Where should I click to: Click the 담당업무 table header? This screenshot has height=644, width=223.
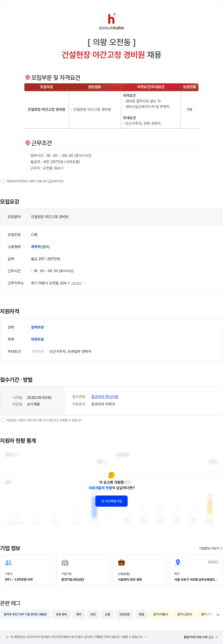[x=95, y=87]
